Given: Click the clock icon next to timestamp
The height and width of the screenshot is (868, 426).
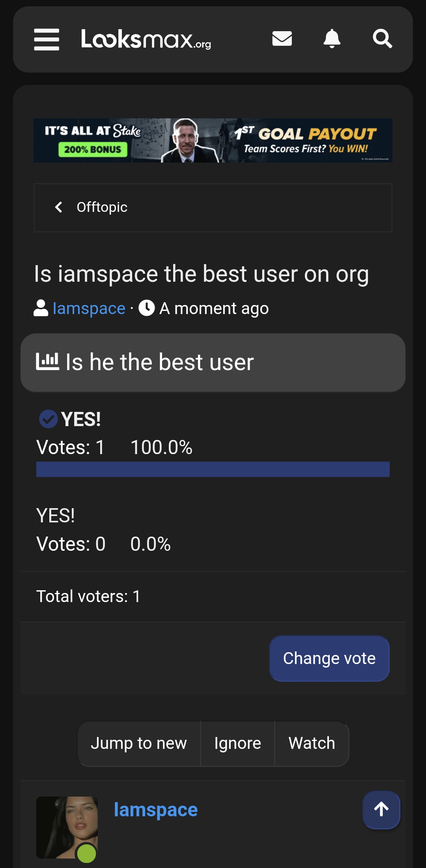Looking at the screenshot, I should (147, 308).
